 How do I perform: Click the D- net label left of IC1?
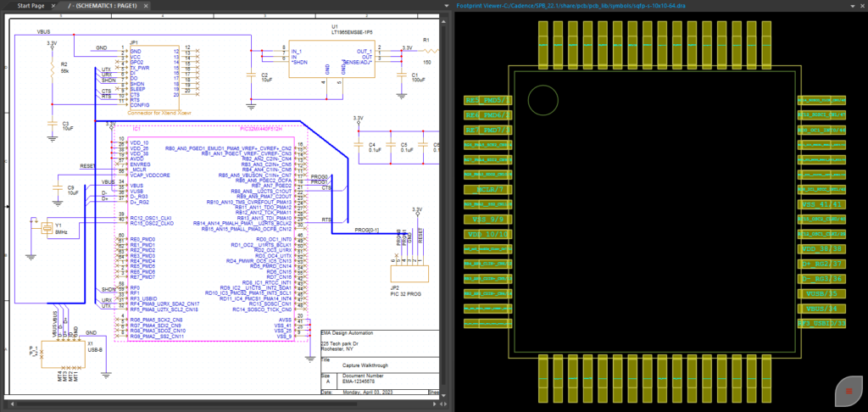click(104, 192)
